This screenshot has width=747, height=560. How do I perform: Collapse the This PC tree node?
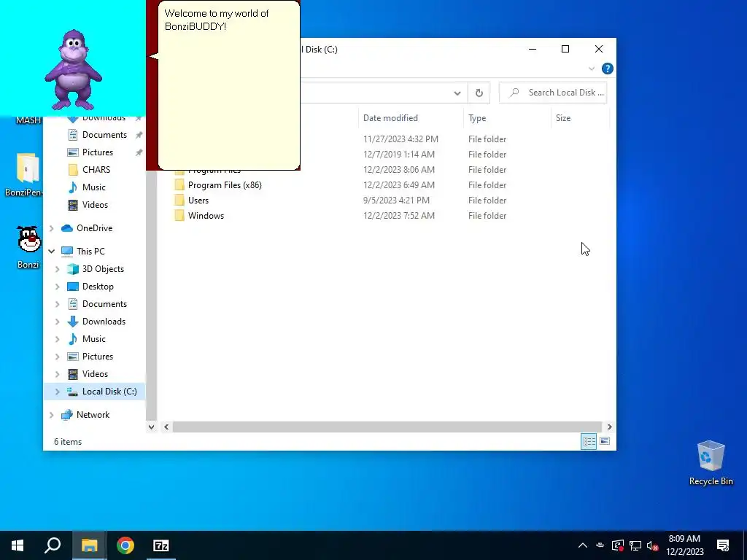click(x=52, y=252)
